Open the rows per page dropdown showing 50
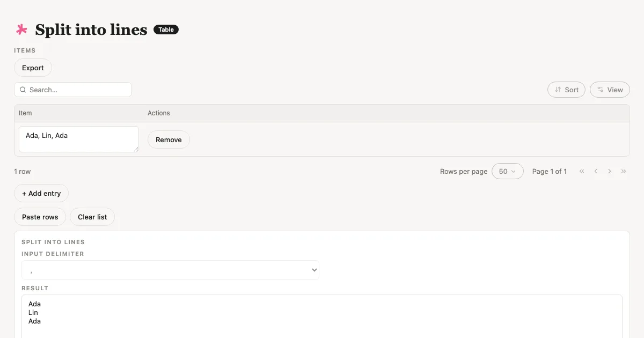 (x=508, y=171)
